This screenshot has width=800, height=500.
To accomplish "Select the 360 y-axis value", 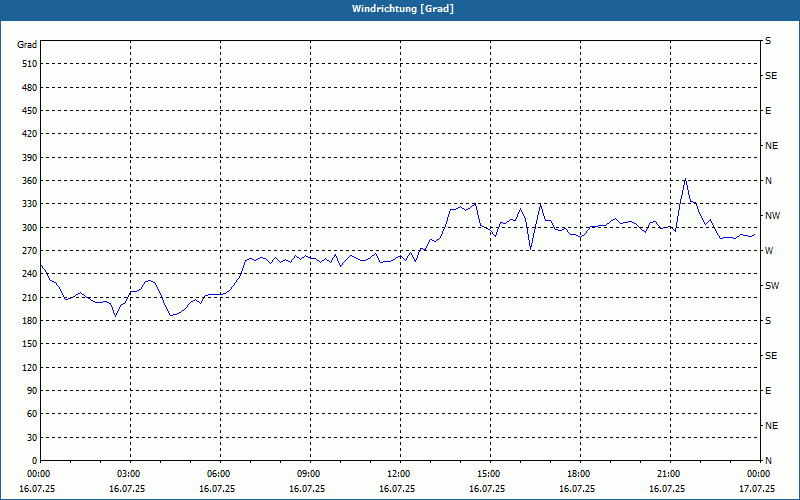I will pos(30,181).
